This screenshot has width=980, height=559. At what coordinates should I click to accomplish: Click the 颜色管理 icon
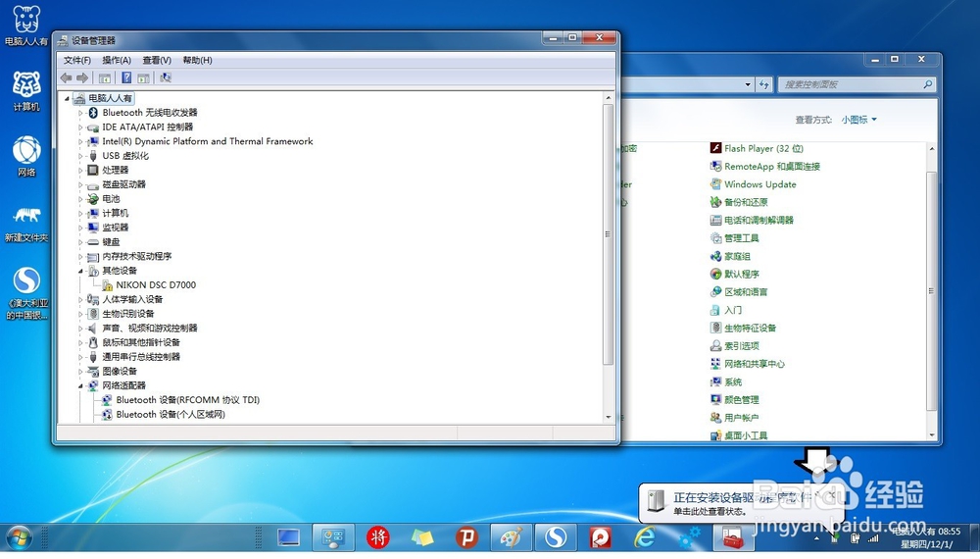(x=715, y=400)
